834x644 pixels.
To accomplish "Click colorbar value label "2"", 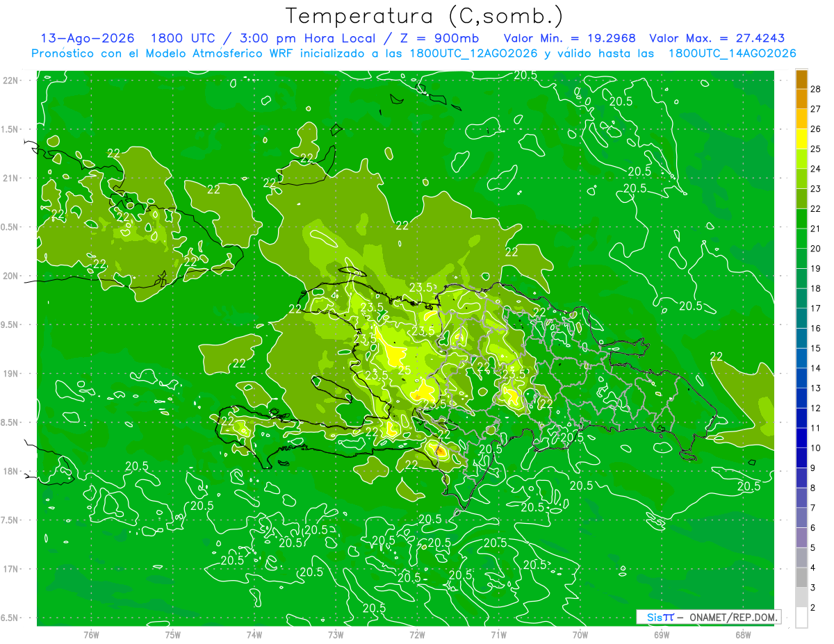I will (x=814, y=608).
